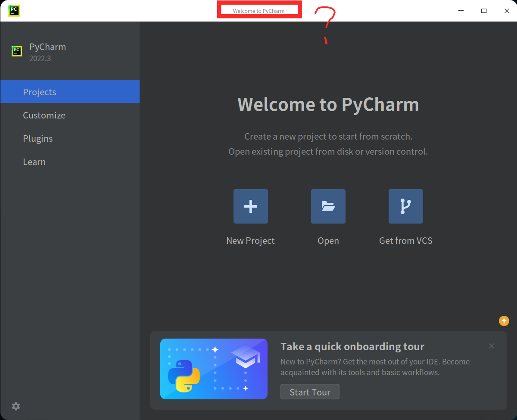
Task: Select the Projects section
Action: pos(40,91)
